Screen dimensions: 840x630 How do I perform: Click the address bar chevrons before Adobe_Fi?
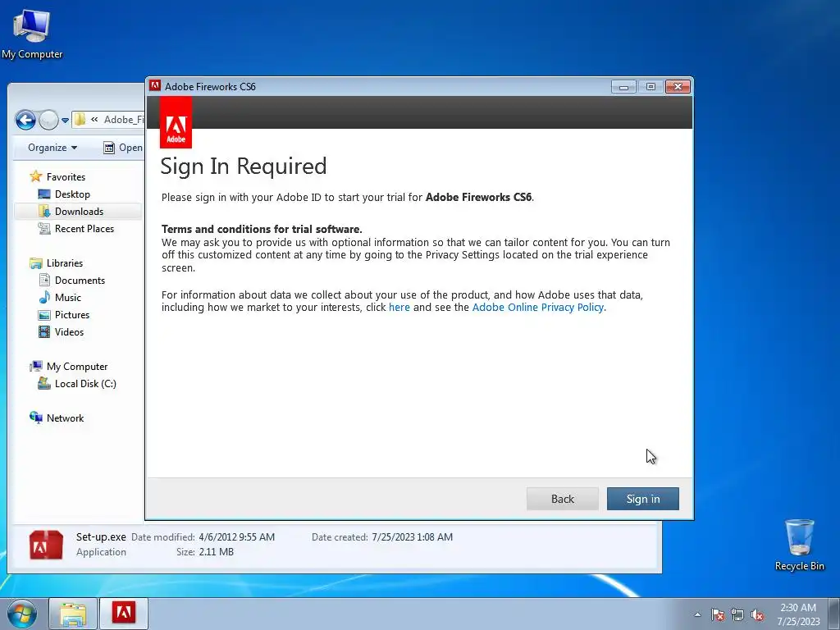tap(94, 120)
